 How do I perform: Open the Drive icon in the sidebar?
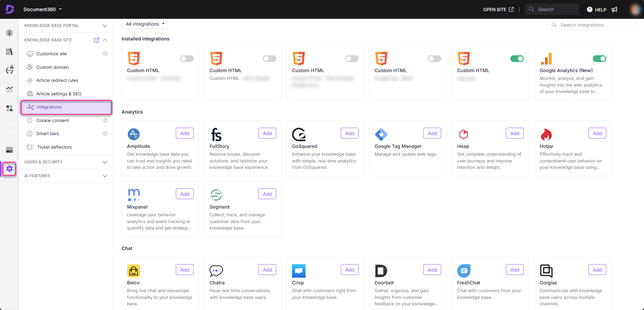9,150
